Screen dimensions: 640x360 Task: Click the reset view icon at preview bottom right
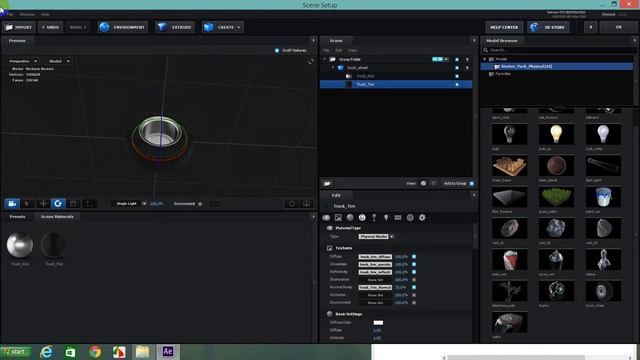pos(292,204)
